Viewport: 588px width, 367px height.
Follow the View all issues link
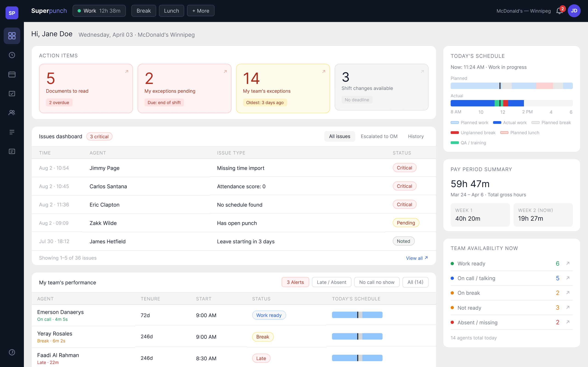pyautogui.click(x=416, y=258)
